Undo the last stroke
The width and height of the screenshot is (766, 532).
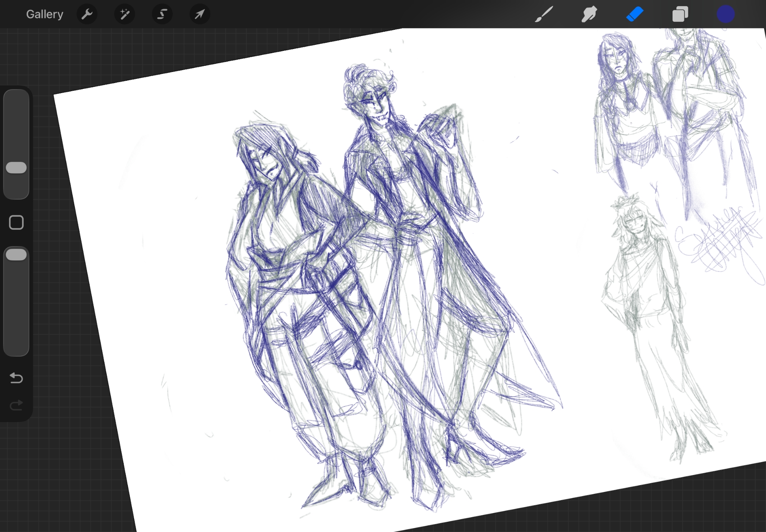[x=16, y=378]
